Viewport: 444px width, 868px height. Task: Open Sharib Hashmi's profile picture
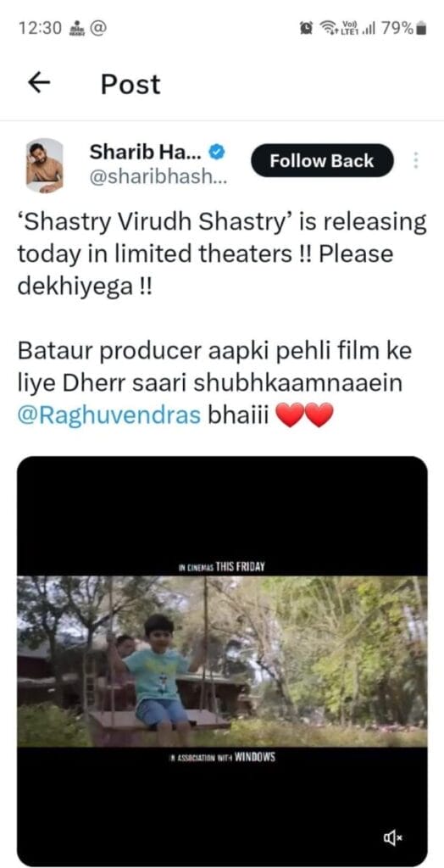pos(44,165)
